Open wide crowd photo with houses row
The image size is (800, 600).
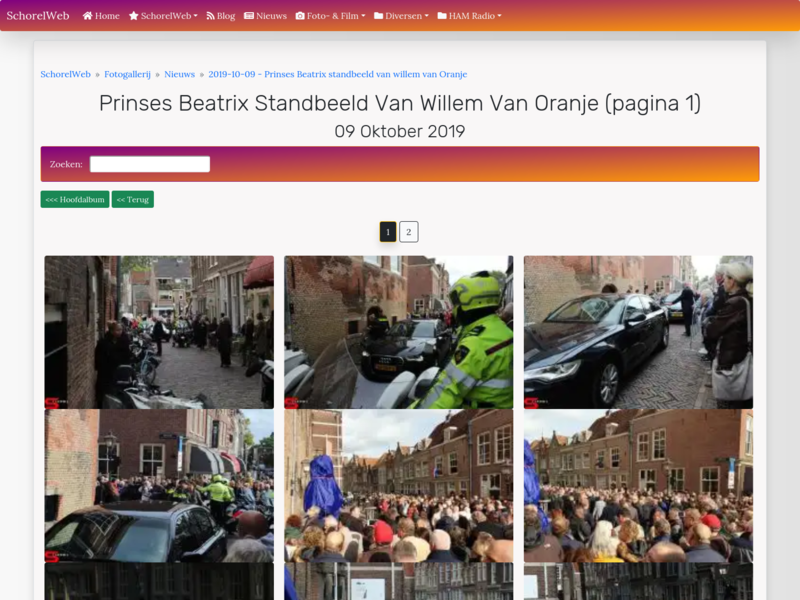[638, 486]
